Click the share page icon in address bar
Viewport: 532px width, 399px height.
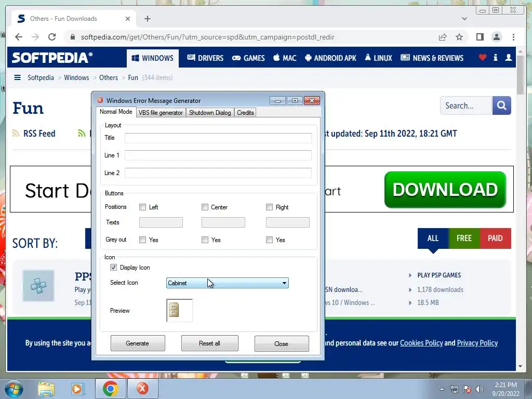(443, 37)
